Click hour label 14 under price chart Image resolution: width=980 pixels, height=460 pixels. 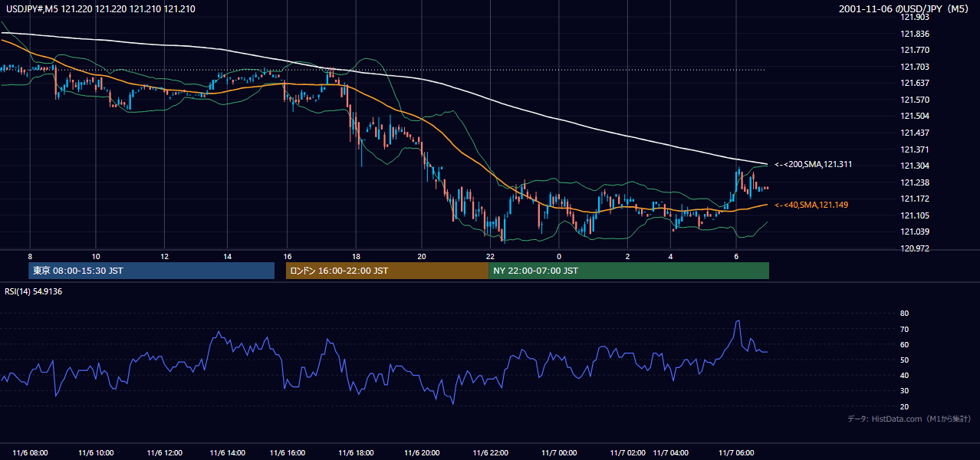pyautogui.click(x=228, y=256)
